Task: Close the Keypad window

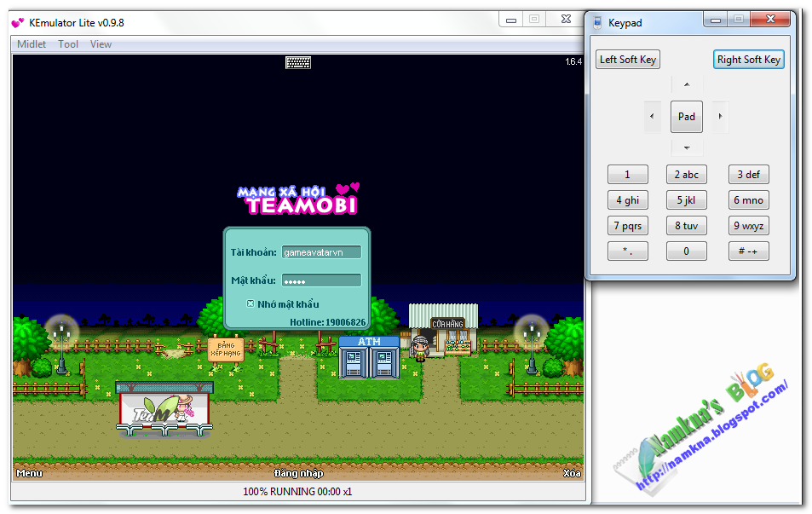Action: [x=770, y=20]
